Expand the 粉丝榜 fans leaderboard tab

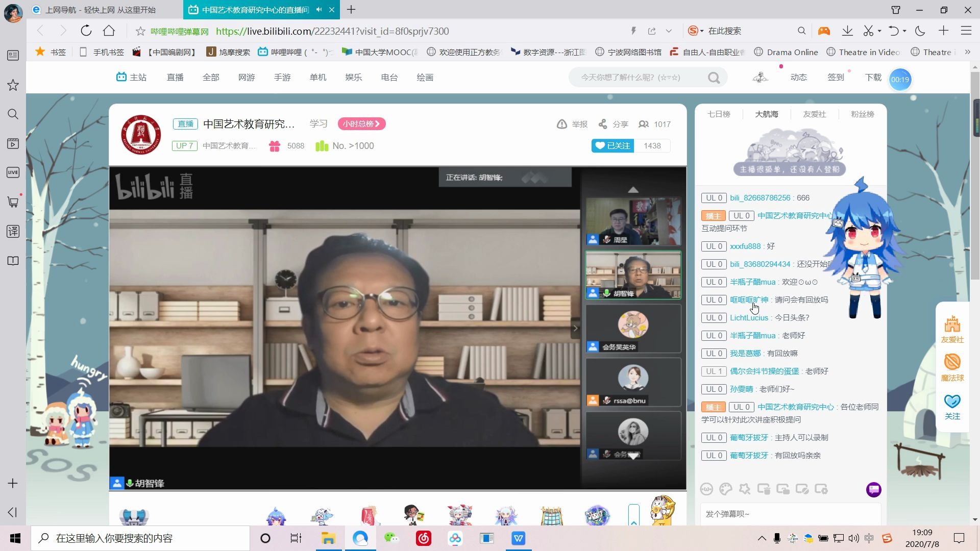tap(863, 114)
